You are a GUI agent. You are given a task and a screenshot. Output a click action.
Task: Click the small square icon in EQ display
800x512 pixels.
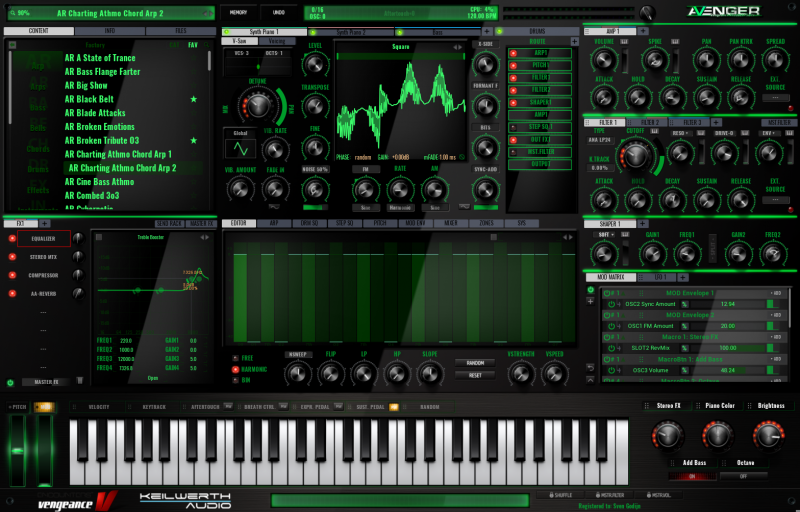click(99, 237)
